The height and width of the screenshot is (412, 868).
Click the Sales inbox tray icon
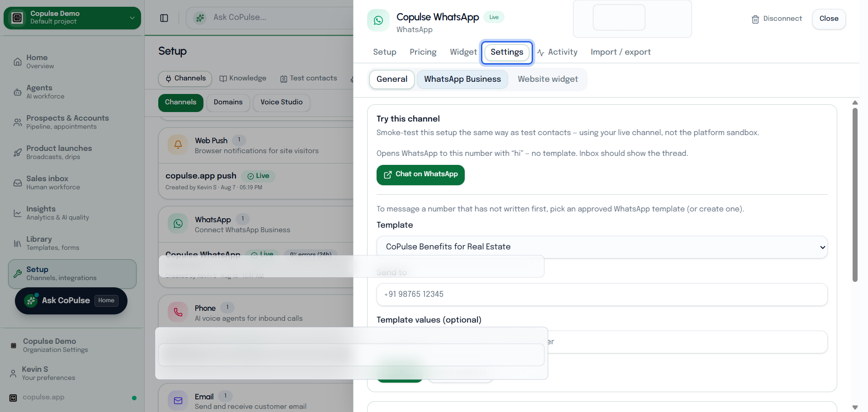click(x=18, y=183)
